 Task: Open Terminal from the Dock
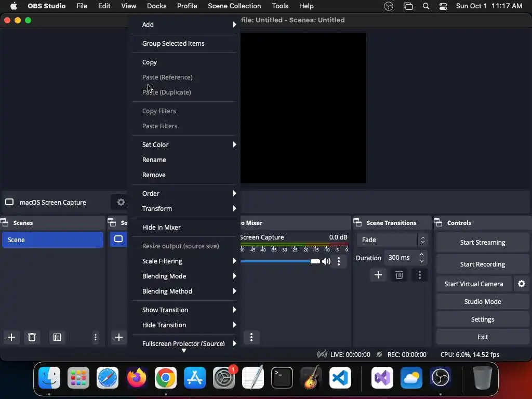282,377
